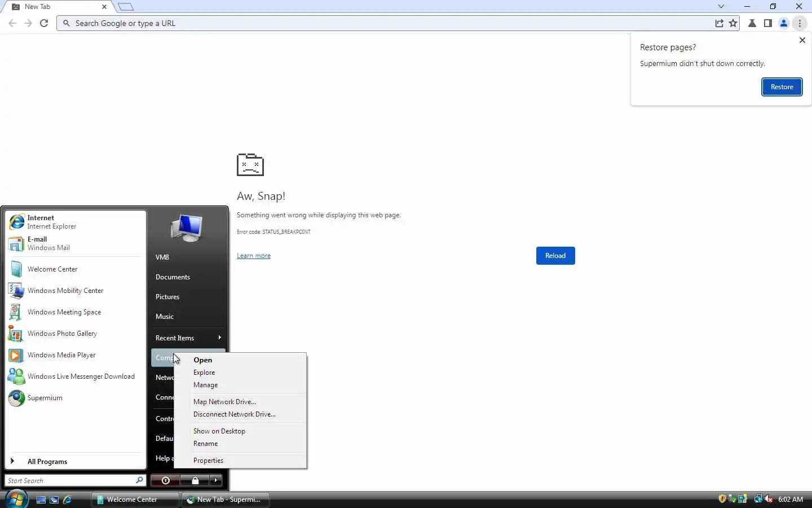This screenshot has width=812, height=508.
Task: Start Windows Media Player
Action: point(76,355)
